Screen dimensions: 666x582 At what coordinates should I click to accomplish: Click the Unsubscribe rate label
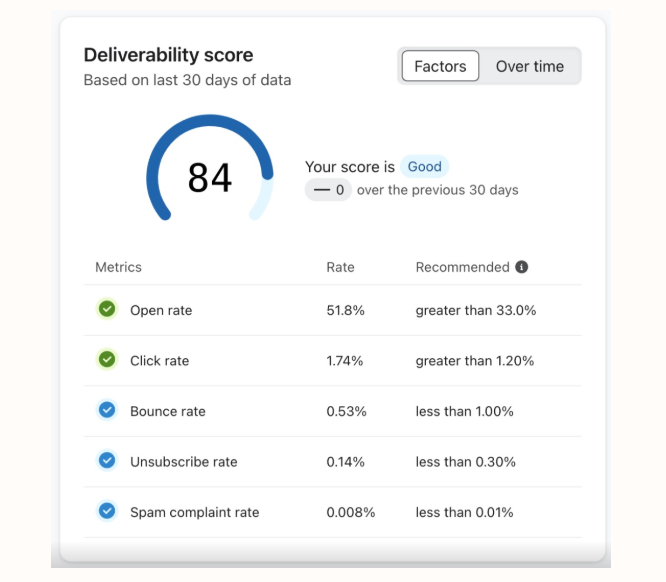coord(184,462)
